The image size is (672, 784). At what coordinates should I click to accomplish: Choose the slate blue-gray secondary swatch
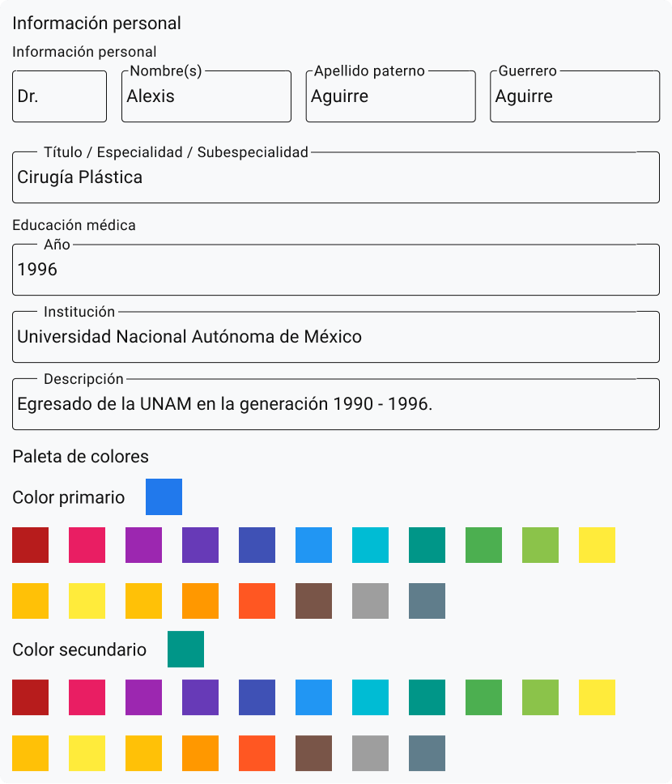click(x=427, y=752)
